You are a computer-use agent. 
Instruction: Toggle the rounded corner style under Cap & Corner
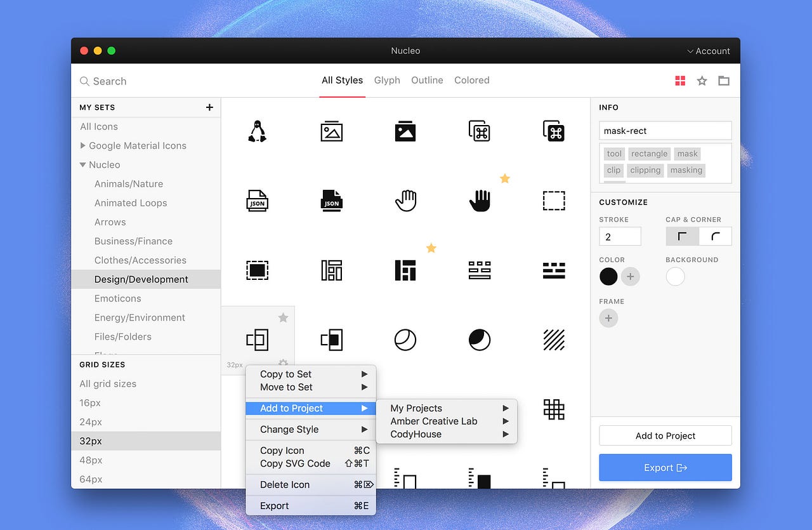[716, 235]
